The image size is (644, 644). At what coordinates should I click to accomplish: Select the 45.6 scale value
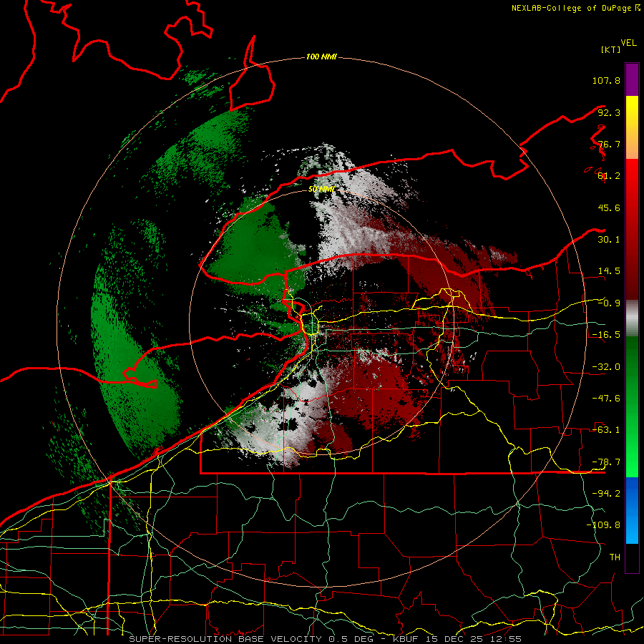click(x=609, y=208)
